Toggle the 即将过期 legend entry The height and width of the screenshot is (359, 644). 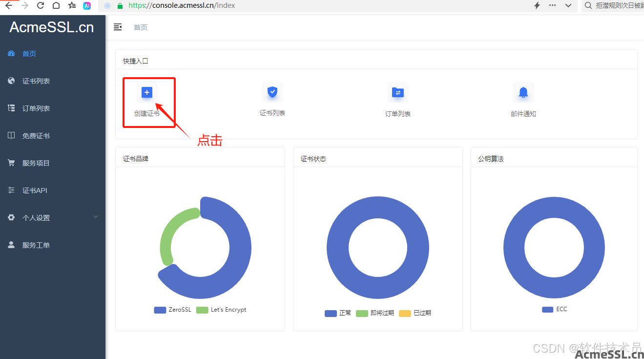[x=375, y=313]
